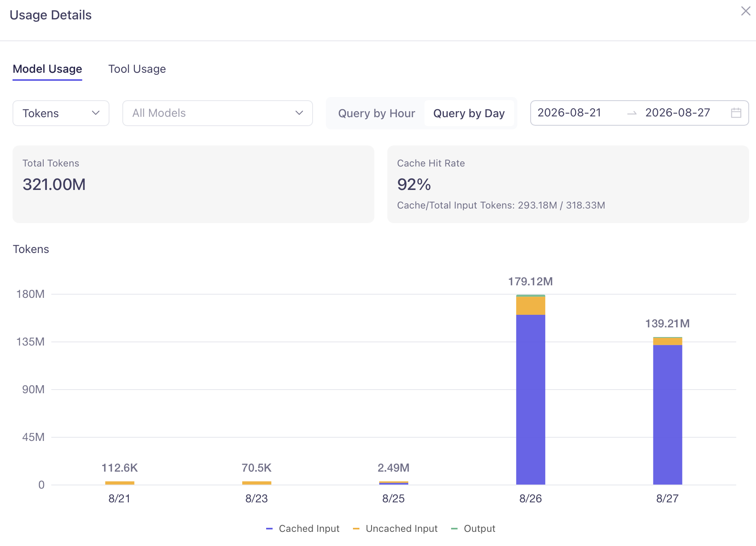Select the 8/26 token bar
The width and height of the screenshot is (756, 546).
tap(531, 390)
